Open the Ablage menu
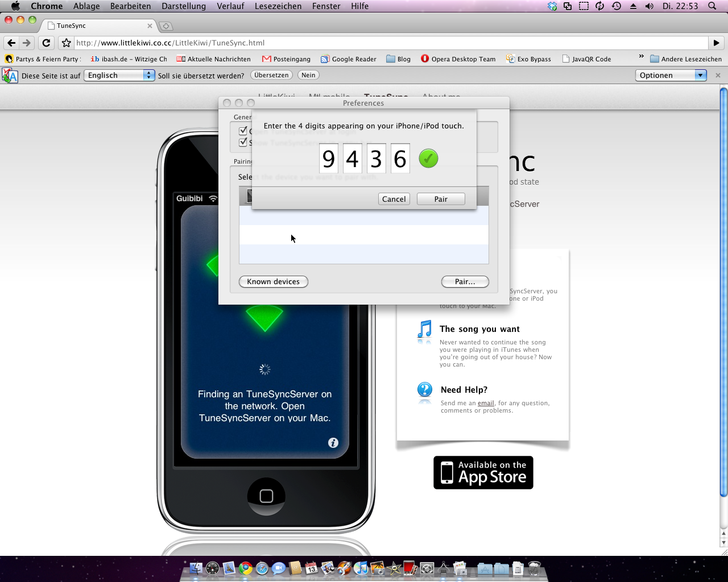The width and height of the screenshot is (728, 582). pos(86,6)
